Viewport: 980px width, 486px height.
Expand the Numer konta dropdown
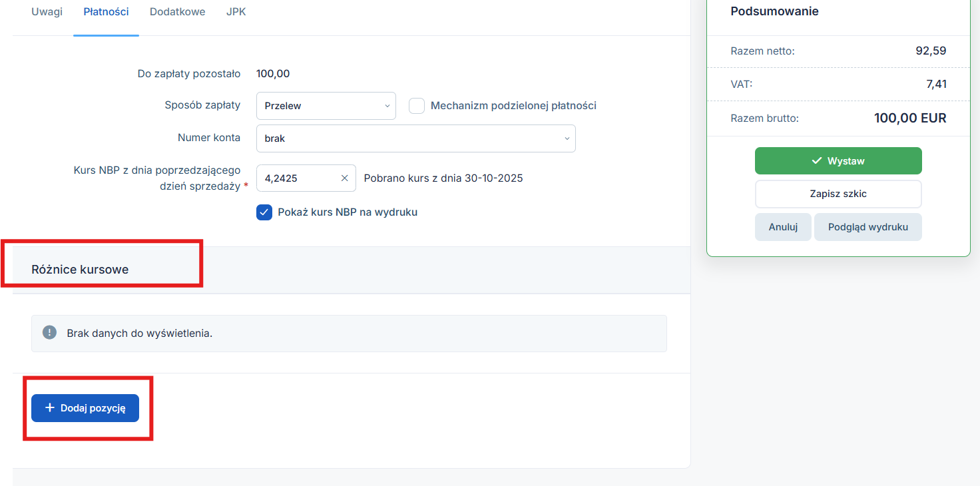pyautogui.click(x=415, y=138)
